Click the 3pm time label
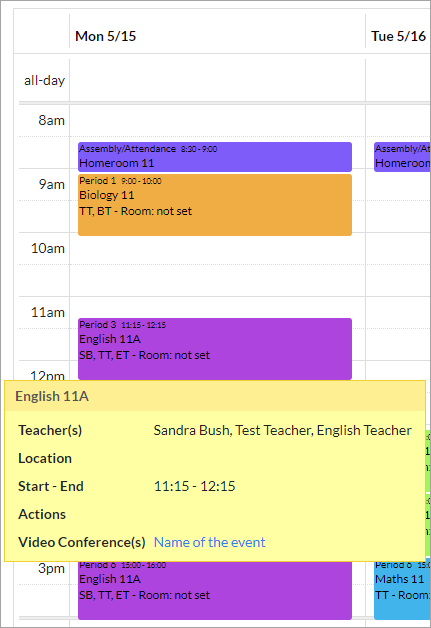 click(51, 568)
